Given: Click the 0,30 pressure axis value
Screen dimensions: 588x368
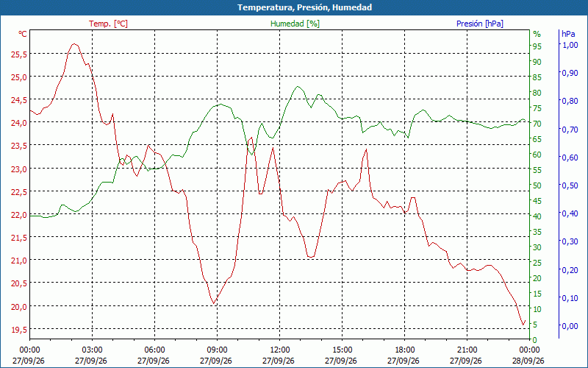Looking at the screenshot, I should click(x=570, y=241).
